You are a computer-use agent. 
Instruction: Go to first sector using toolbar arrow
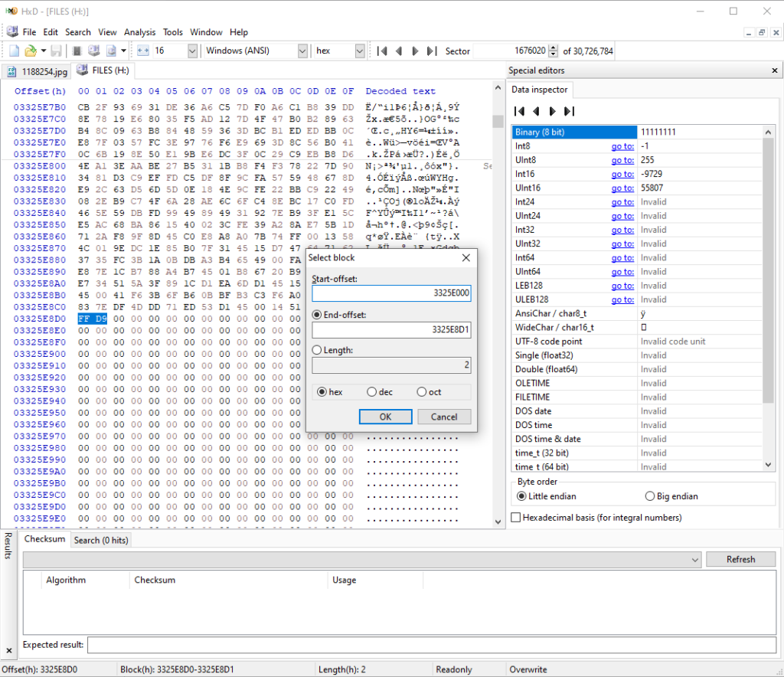point(382,51)
